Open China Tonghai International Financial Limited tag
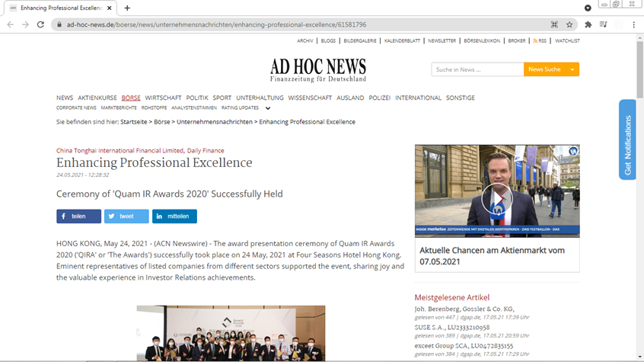This screenshot has height=362, width=644. pyautogui.click(x=120, y=151)
